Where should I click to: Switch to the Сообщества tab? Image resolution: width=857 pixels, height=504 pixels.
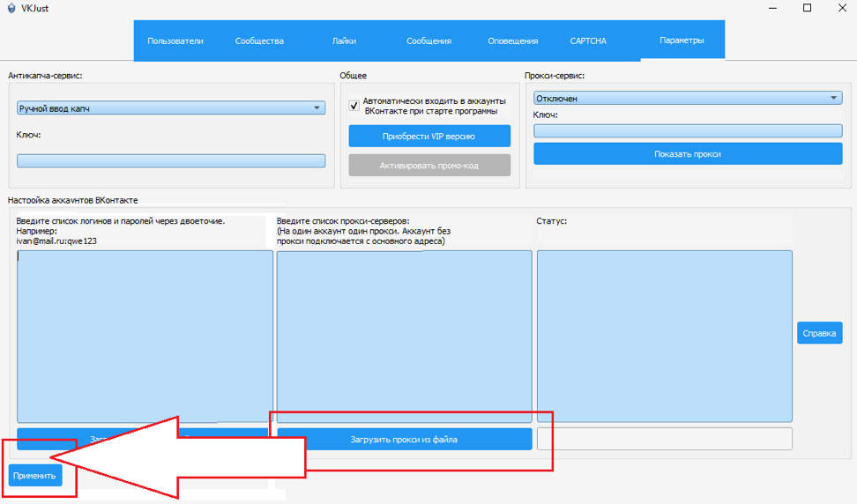pyautogui.click(x=259, y=41)
